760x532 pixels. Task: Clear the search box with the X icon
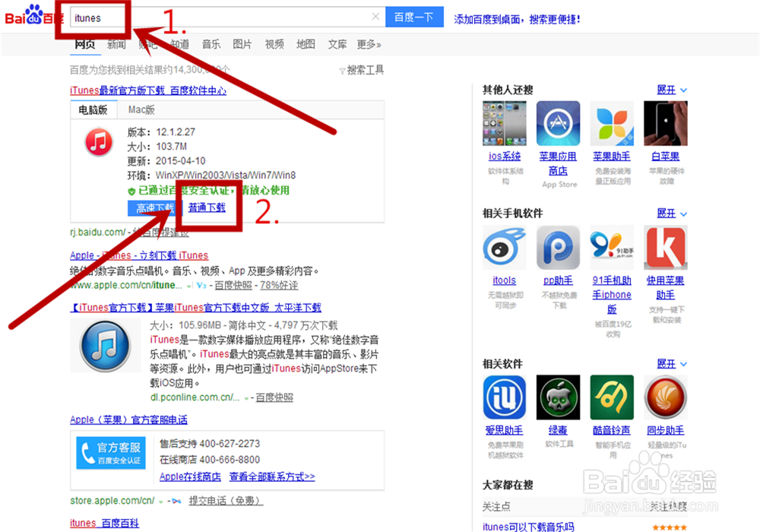click(375, 17)
